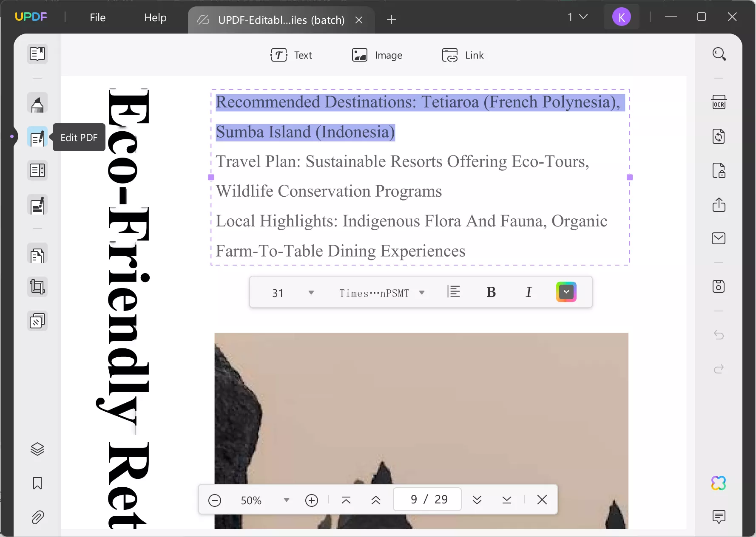Close the UPDF-Editable files tab
The width and height of the screenshot is (756, 537).
coord(359,20)
